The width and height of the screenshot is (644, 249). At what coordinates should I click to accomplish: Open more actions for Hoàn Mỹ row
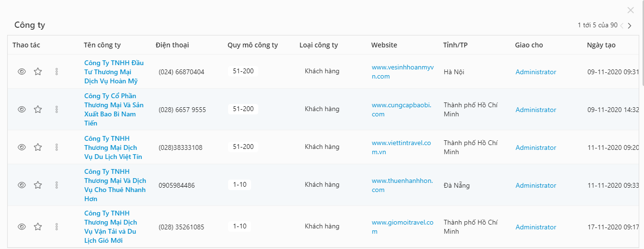[x=57, y=71]
